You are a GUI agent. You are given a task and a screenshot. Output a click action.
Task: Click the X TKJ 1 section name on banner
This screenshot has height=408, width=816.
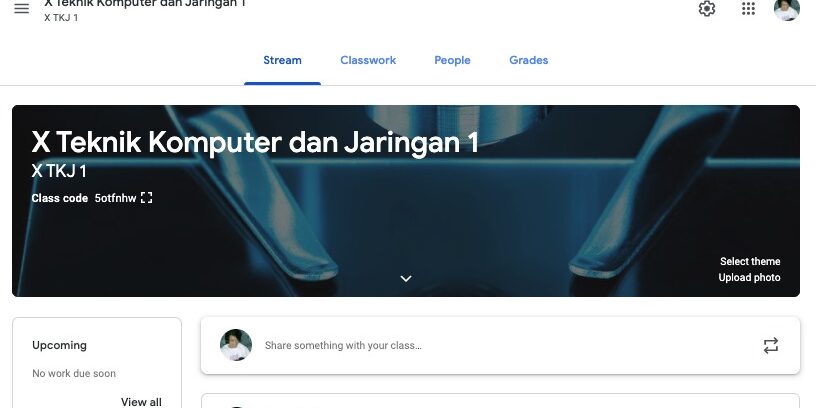point(59,171)
